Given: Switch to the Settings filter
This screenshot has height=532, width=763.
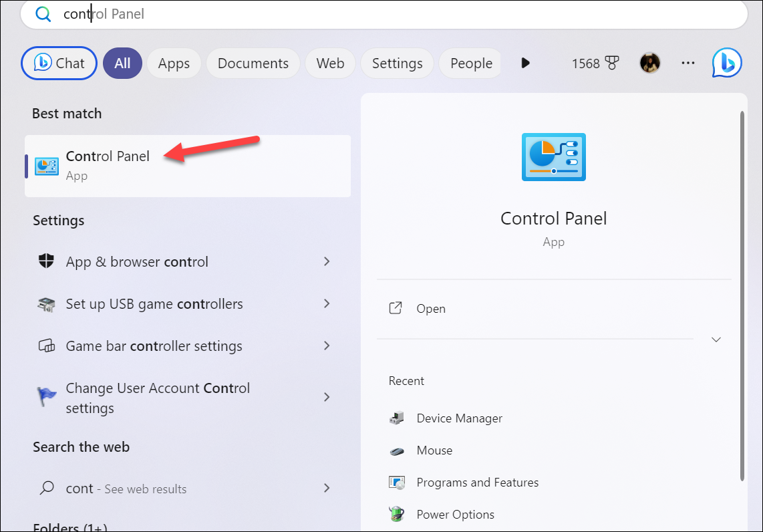Looking at the screenshot, I should [397, 63].
